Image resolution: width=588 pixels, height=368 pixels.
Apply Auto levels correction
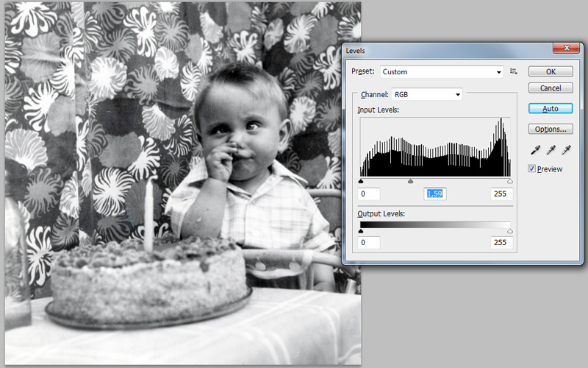pyautogui.click(x=551, y=108)
